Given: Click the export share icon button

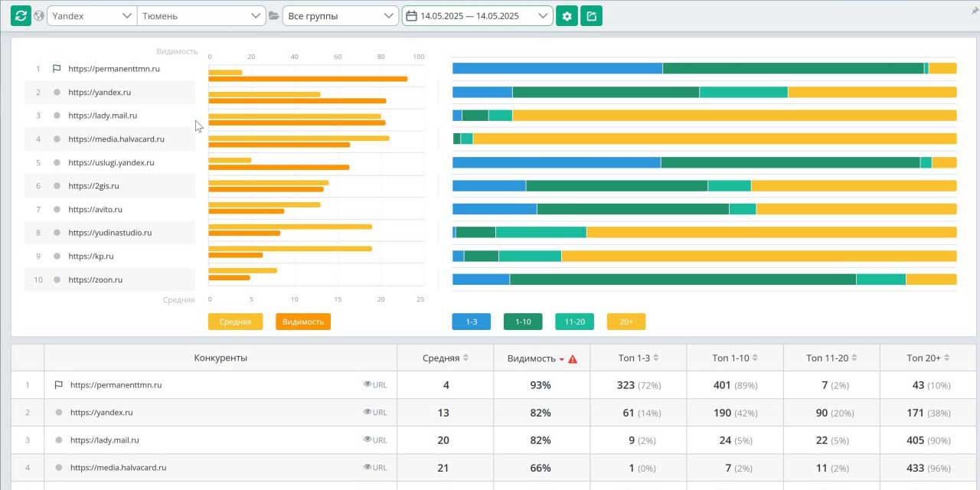Looking at the screenshot, I should tap(591, 15).
